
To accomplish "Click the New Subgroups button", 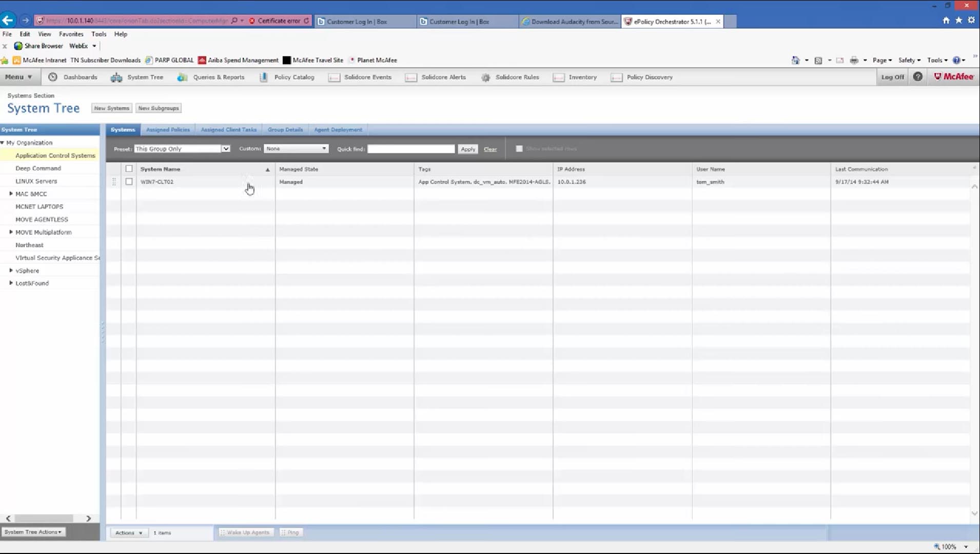I will tap(159, 108).
